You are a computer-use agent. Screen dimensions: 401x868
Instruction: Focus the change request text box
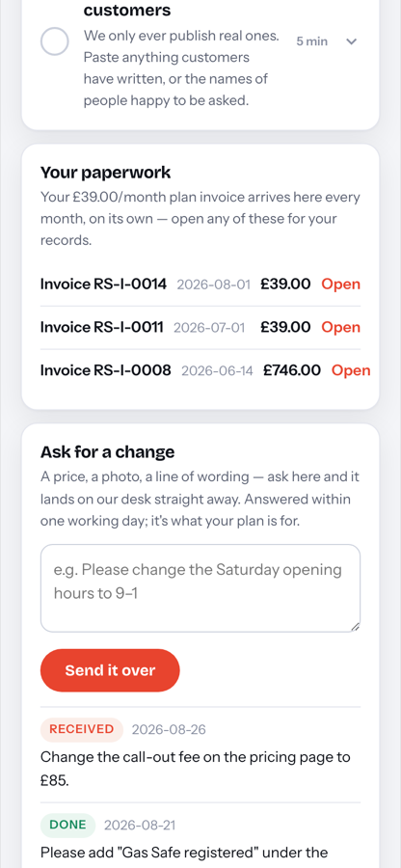(200, 588)
